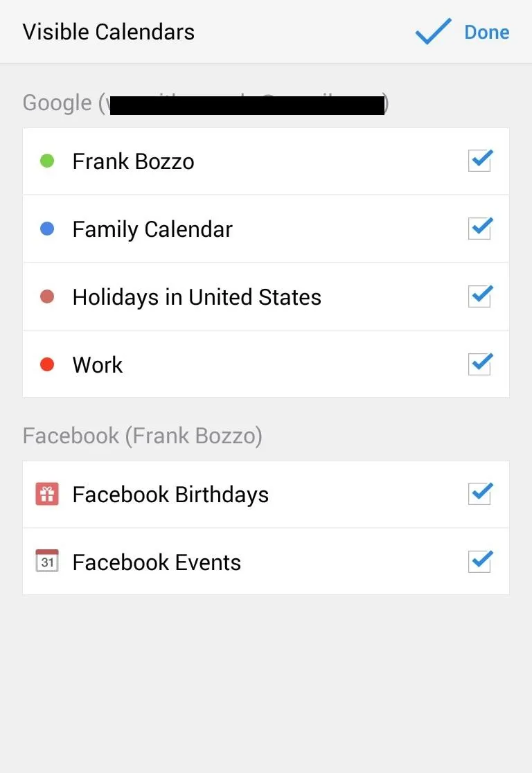Click the Facebook Birthdays gift icon
532x773 pixels.
click(47, 494)
